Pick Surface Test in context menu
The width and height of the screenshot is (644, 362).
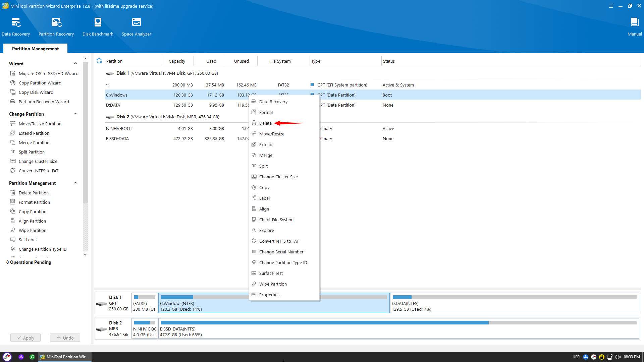[271, 273]
